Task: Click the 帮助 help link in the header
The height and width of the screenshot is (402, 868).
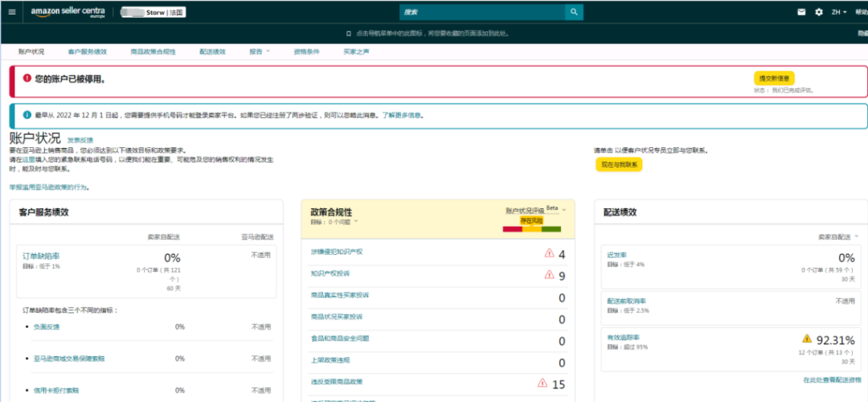Action: [862, 11]
